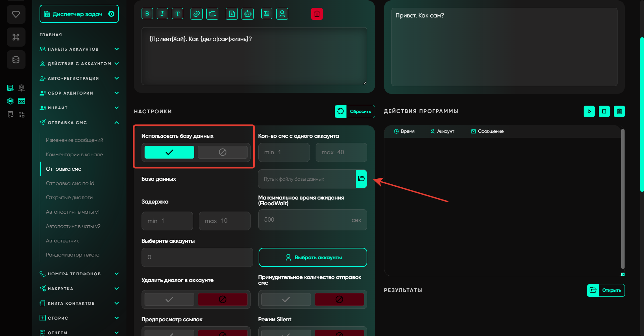
Task: Start the program with the play icon
Action: (x=589, y=111)
